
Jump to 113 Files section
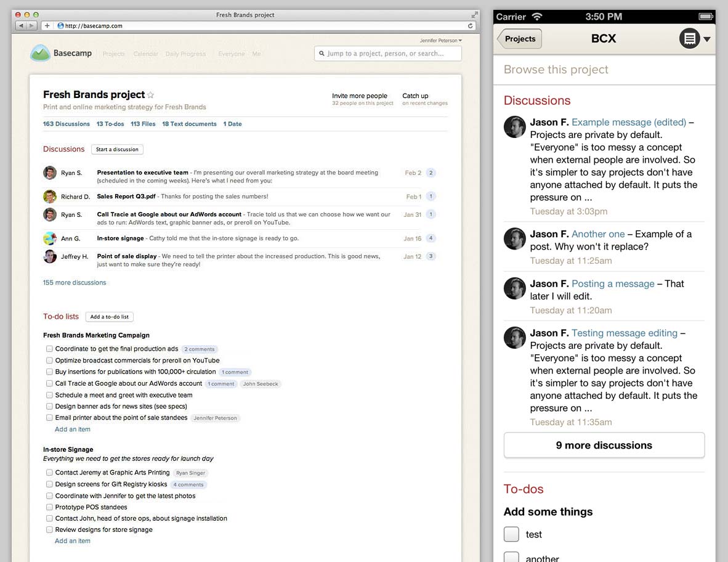click(143, 124)
